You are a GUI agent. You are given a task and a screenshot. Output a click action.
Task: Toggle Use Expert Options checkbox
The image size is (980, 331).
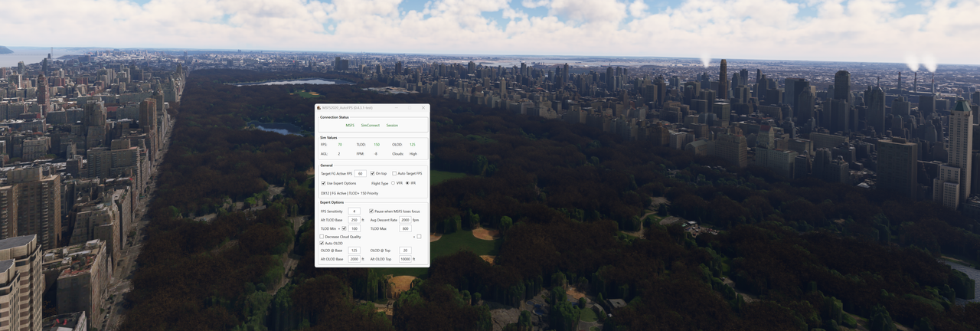pos(323,183)
